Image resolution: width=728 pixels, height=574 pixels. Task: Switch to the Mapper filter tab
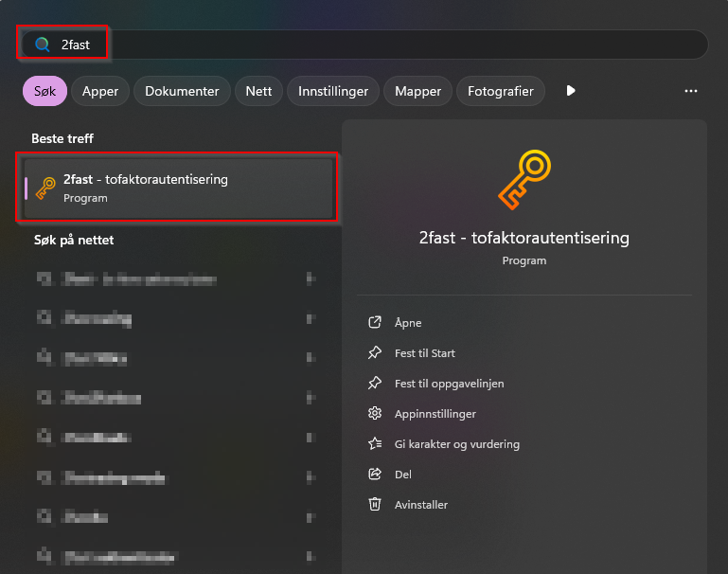[417, 91]
